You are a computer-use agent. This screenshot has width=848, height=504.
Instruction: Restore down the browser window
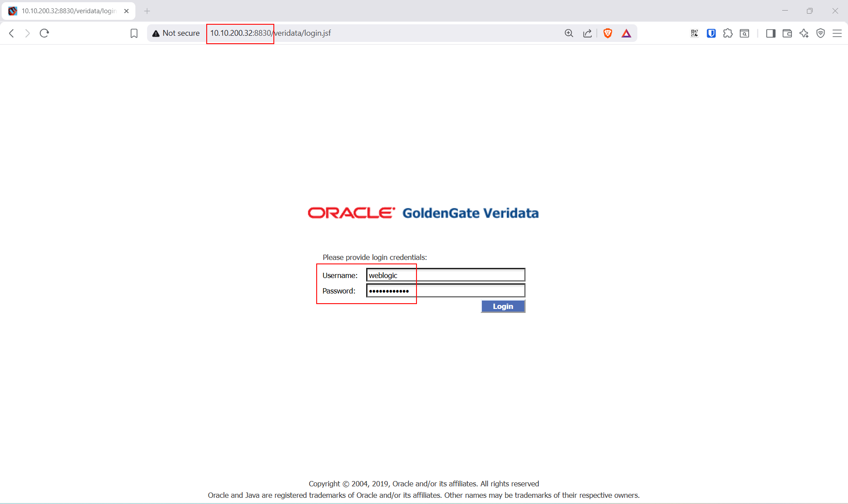click(810, 11)
